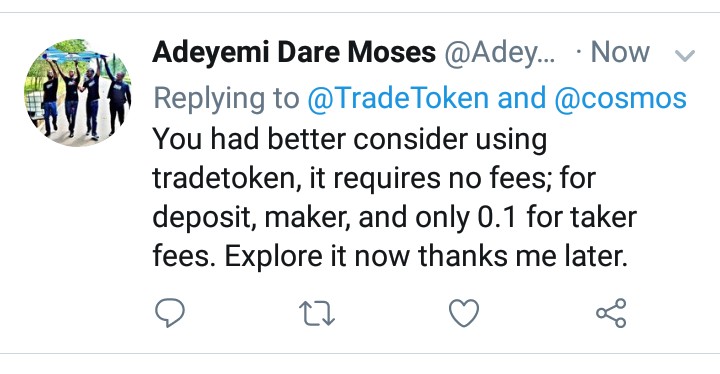Visit the @cosmos mention link
Screen dimensions: 720x374
click(620, 98)
